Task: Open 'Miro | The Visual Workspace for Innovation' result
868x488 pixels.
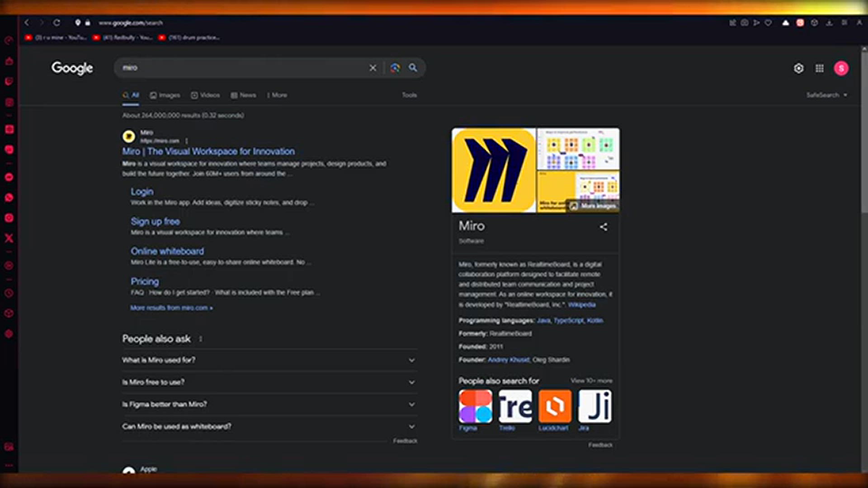Action: [208, 151]
